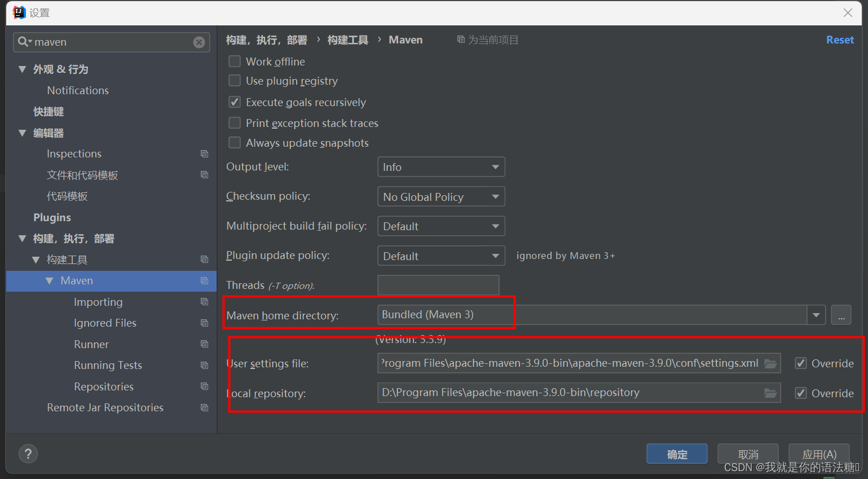Collapse 编辑器 tree section
This screenshot has height=479, width=868.
(23, 133)
